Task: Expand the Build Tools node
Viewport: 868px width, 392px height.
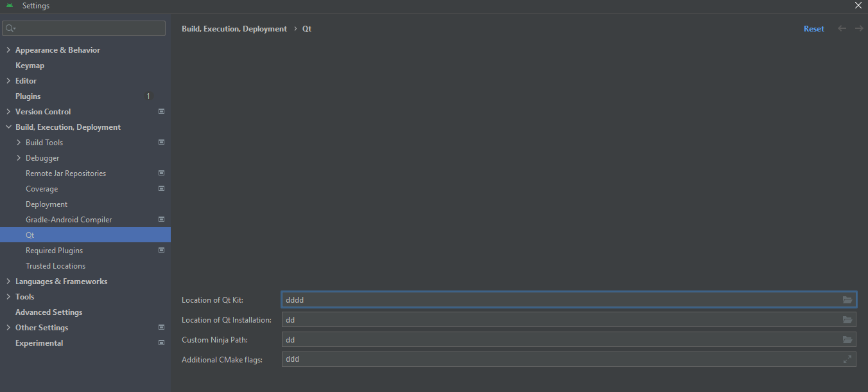Action: 19,143
